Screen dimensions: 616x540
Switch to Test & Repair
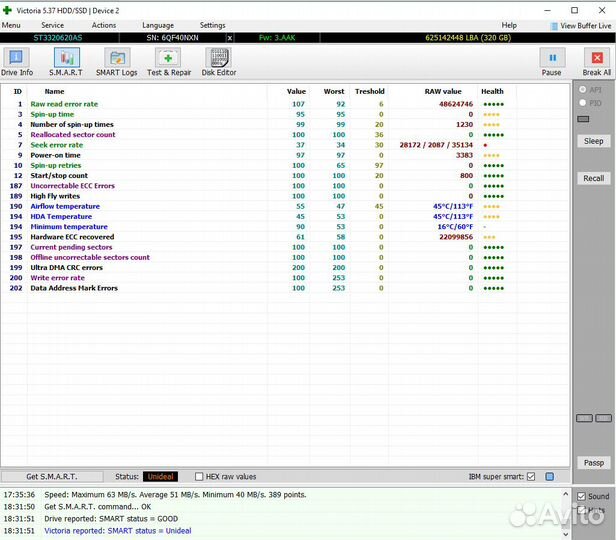pos(169,62)
